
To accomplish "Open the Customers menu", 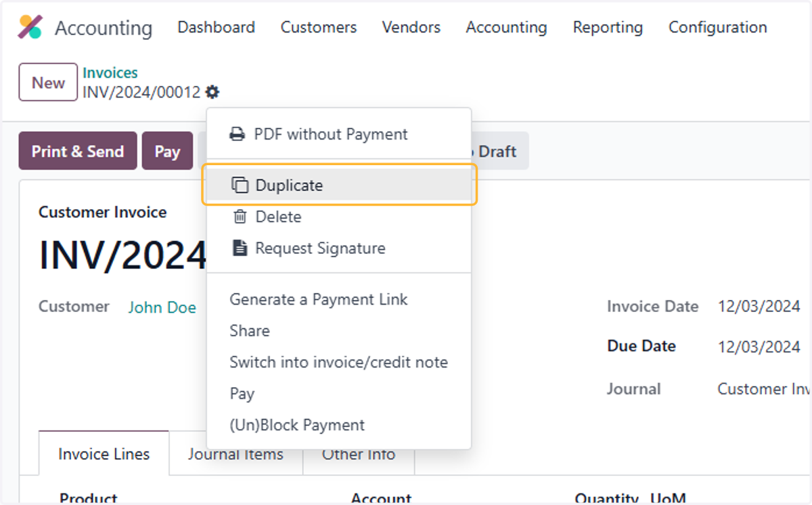I will click(x=319, y=27).
